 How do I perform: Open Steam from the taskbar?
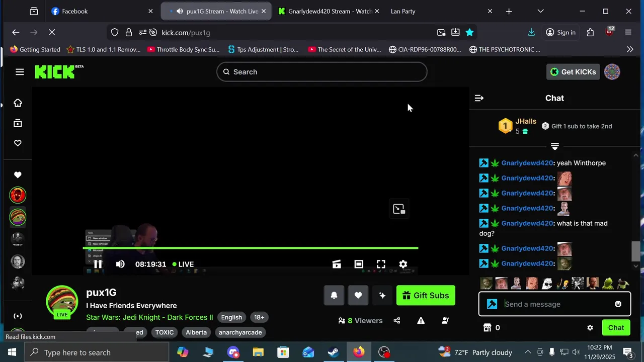(x=334, y=352)
